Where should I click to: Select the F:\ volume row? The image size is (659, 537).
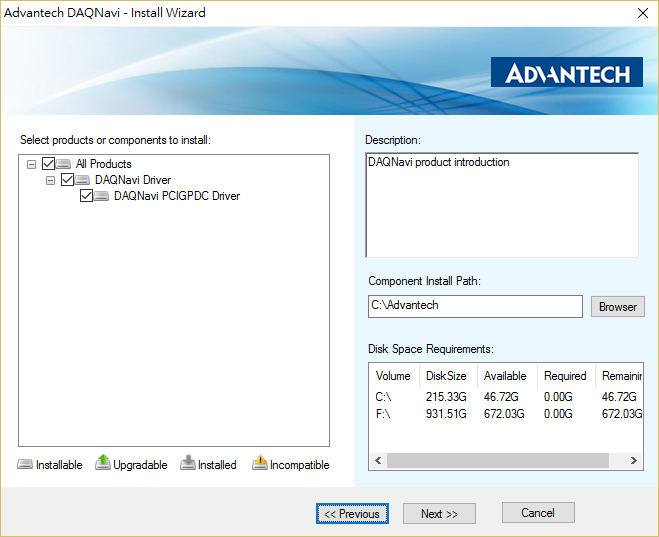[x=506, y=414]
